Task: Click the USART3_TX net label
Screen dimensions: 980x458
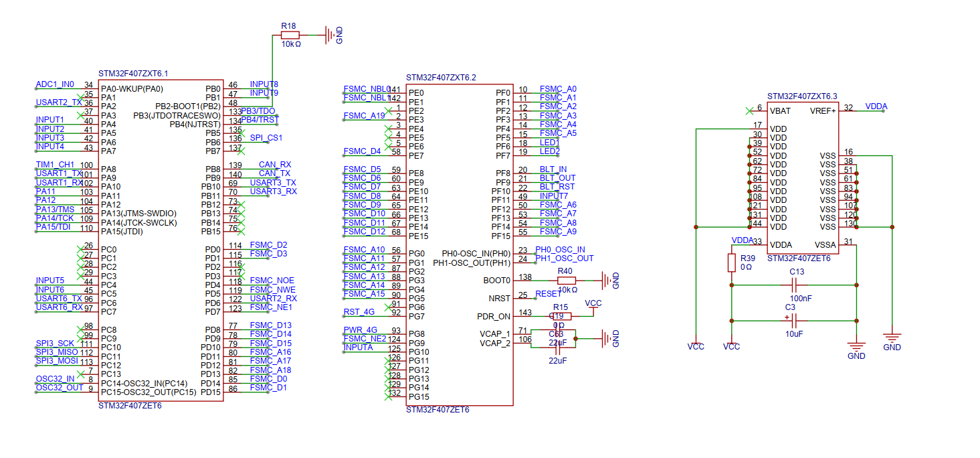Action: point(273,183)
